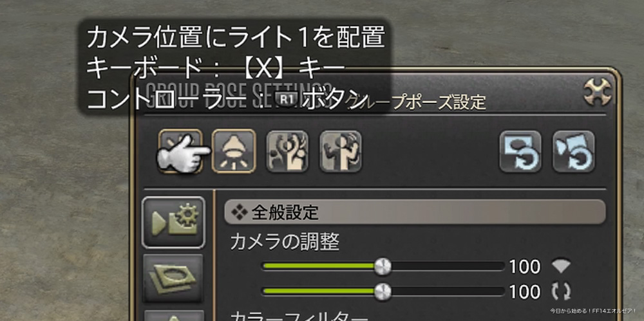Click the first slider's 100 value

pos(524,267)
